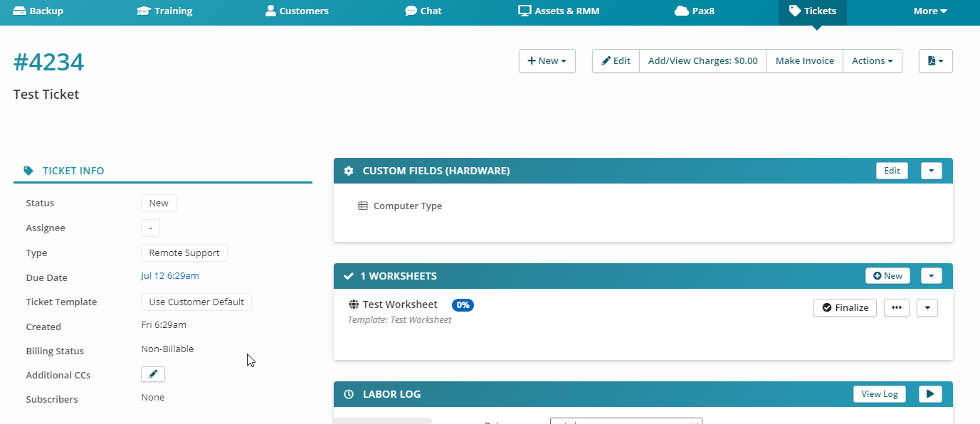The image size is (980, 424).
Task: Open Assets & RMM in navigation
Action: pyautogui.click(x=559, y=11)
